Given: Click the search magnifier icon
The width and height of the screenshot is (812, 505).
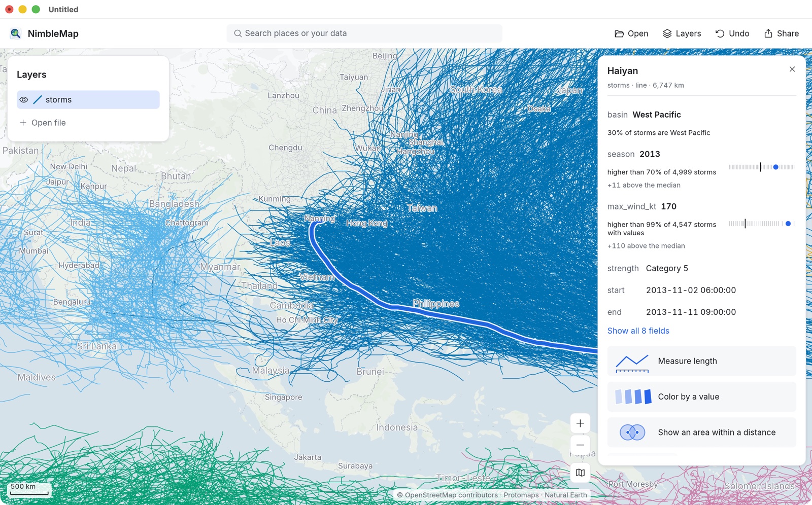Looking at the screenshot, I should tap(238, 33).
